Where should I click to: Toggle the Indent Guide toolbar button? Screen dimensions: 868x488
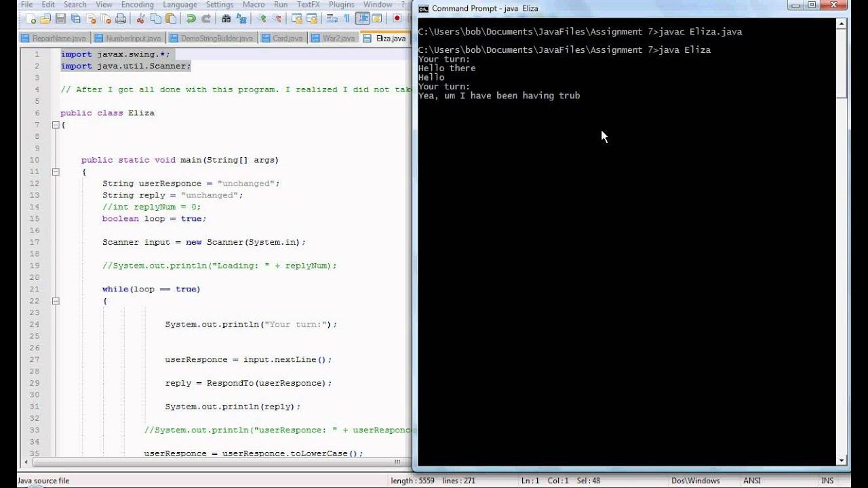(x=363, y=19)
